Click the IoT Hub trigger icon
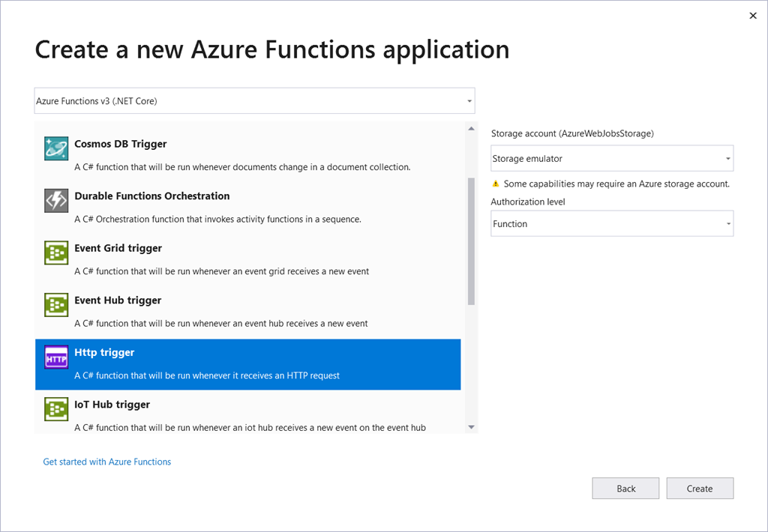 (55, 409)
